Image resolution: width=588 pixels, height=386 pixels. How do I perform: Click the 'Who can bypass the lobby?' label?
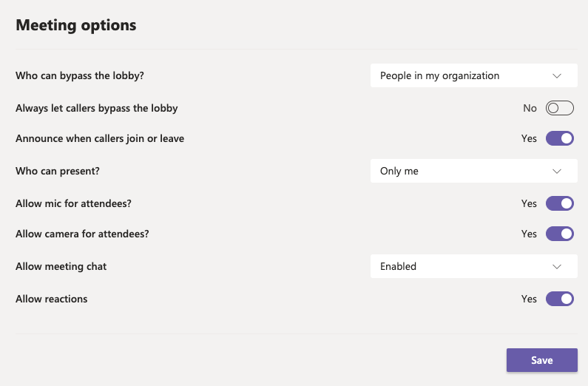[x=80, y=75]
